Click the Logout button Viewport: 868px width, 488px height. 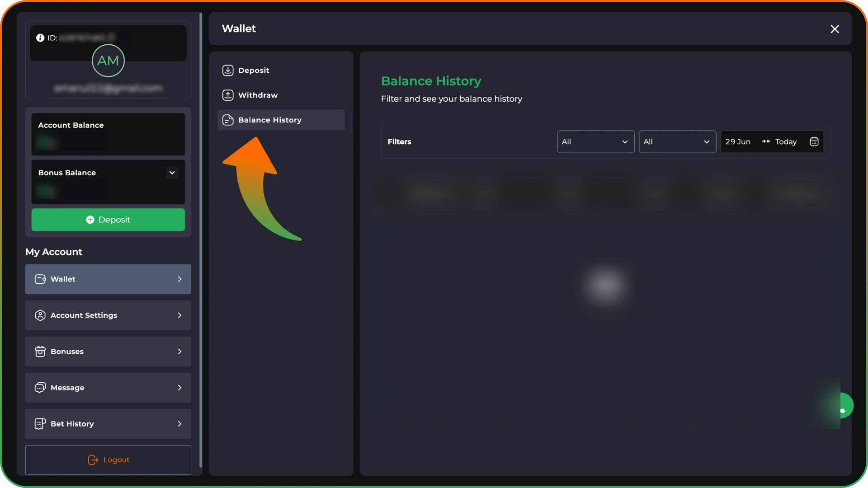coord(108,460)
